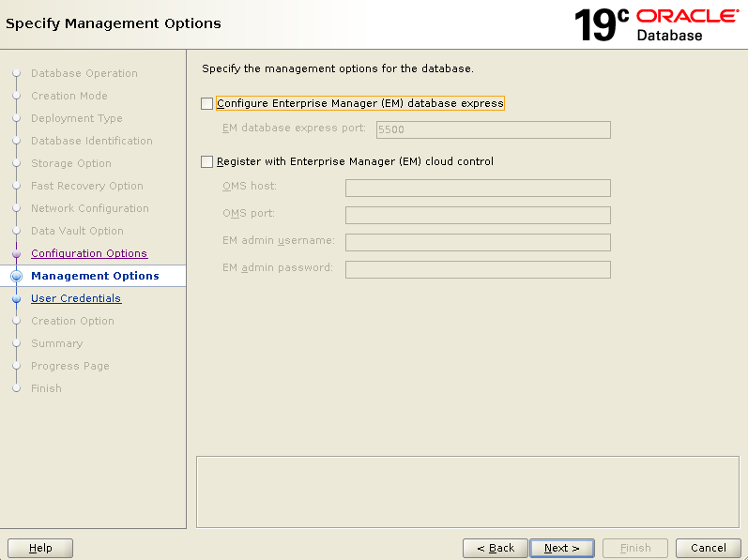Open the Configuration Options step link
Image resolution: width=748 pixels, height=560 pixels.
click(89, 253)
